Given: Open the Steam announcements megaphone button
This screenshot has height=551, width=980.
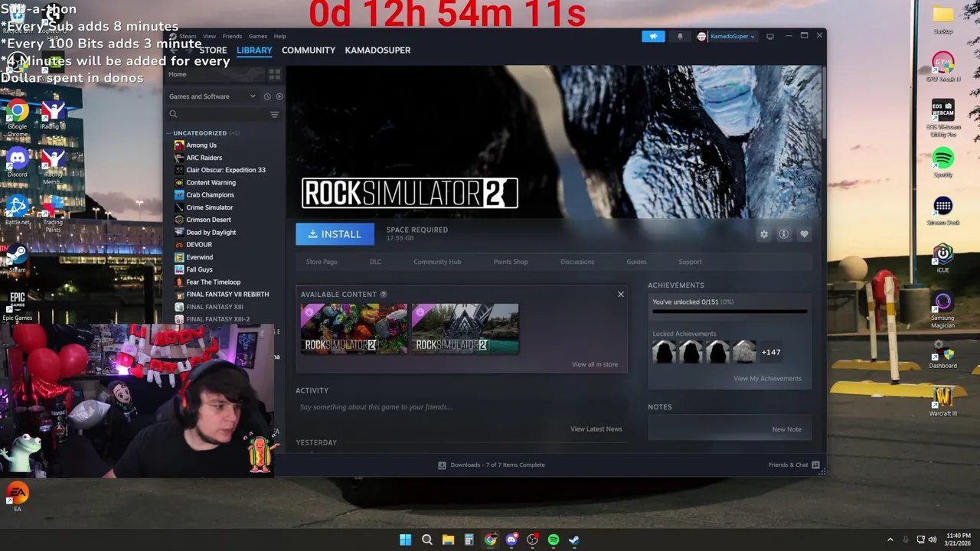Looking at the screenshot, I should 653,36.
